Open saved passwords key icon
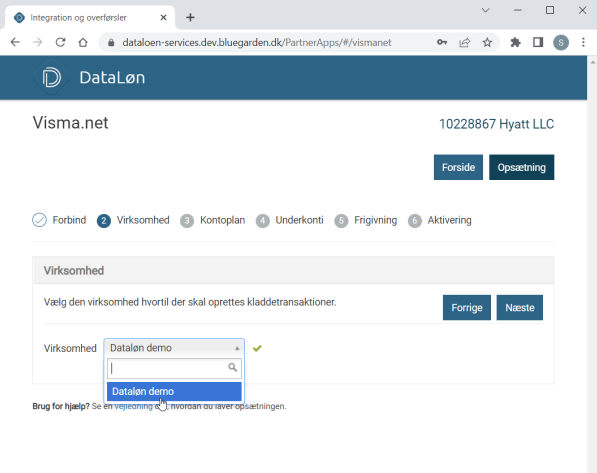The height and width of the screenshot is (473, 597). 442,42
